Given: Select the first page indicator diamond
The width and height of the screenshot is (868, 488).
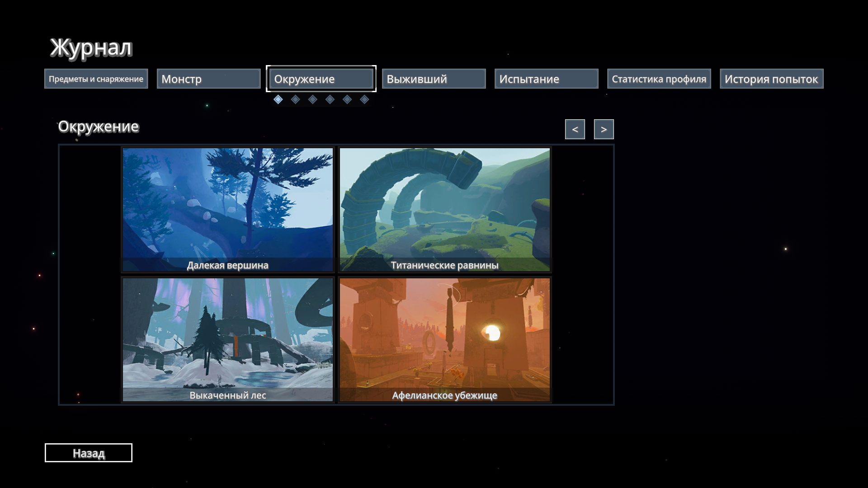Looking at the screenshot, I should [278, 99].
